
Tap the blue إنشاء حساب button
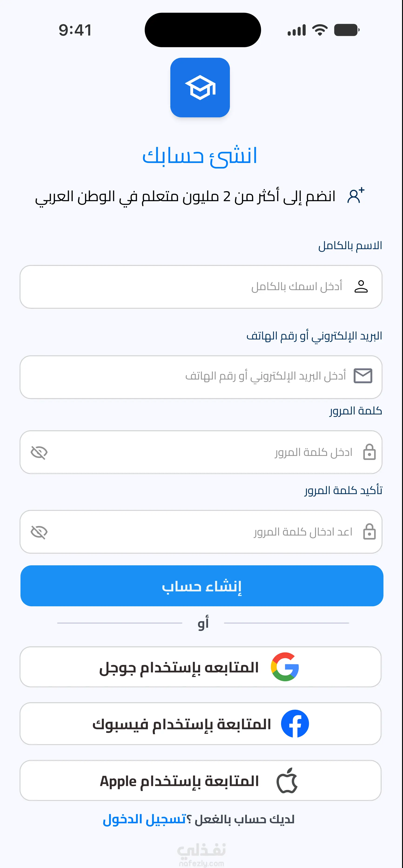click(202, 586)
